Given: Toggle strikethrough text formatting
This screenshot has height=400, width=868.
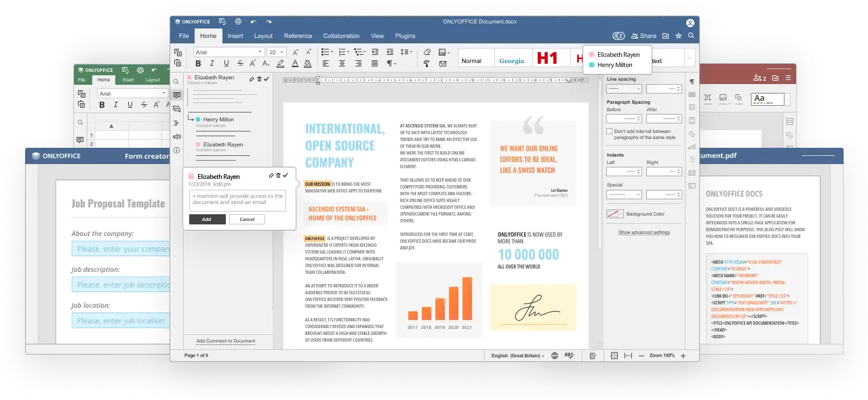Looking at the screenshot, I should pos(239,64).
